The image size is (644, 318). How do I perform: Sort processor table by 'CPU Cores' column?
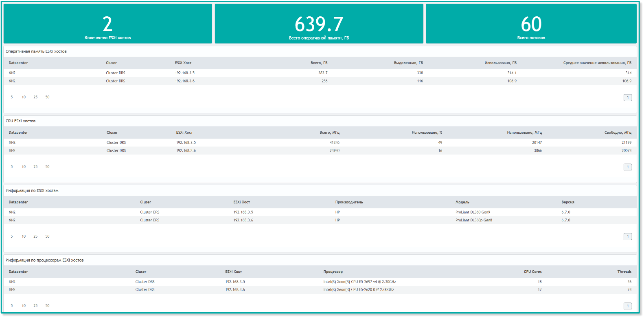[x=532, y=272]
